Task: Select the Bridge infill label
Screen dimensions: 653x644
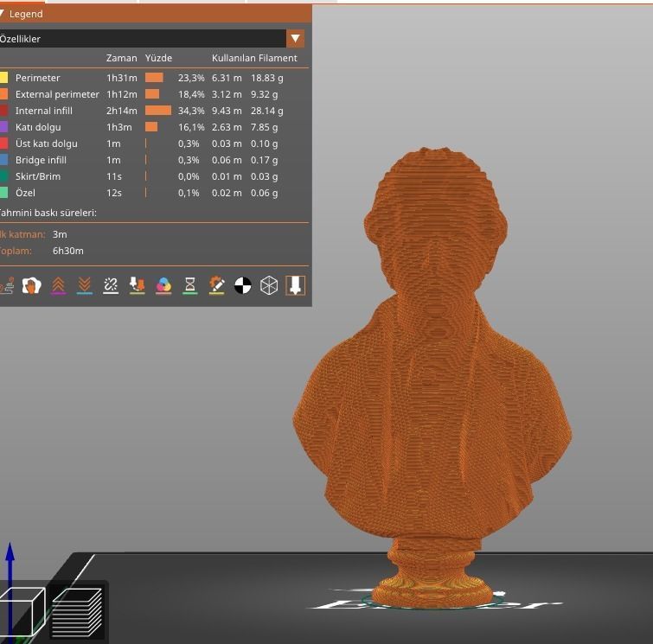Action: [41, 160]
